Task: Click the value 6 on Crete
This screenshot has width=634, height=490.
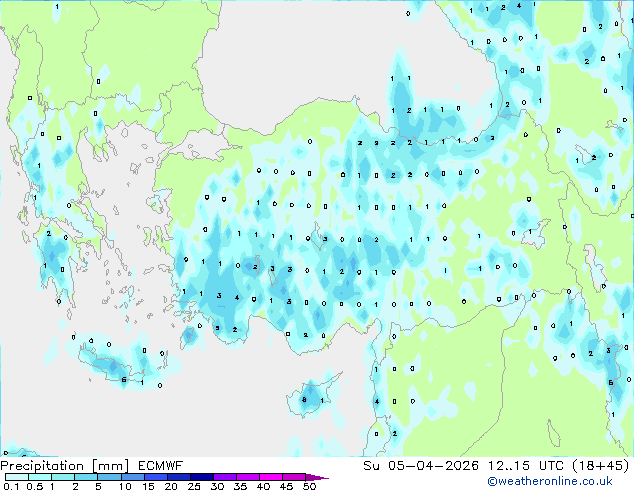Action: (x=124, y=380)
